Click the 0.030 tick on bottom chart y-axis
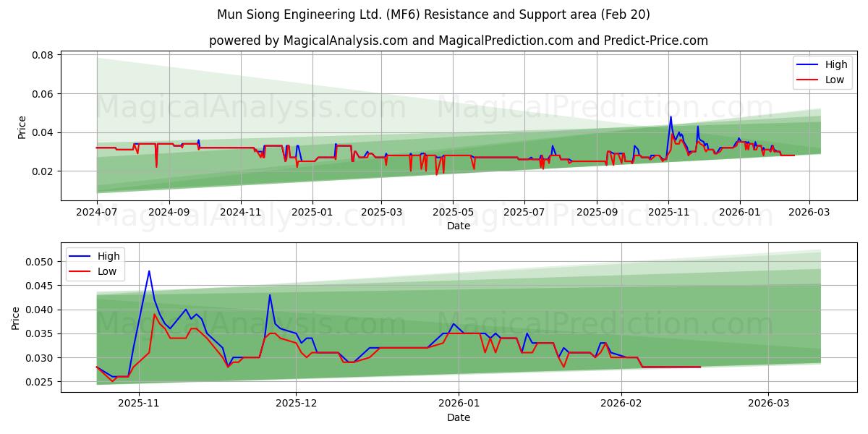Screen dimensions: 868x434 click(x=40, y=358)
